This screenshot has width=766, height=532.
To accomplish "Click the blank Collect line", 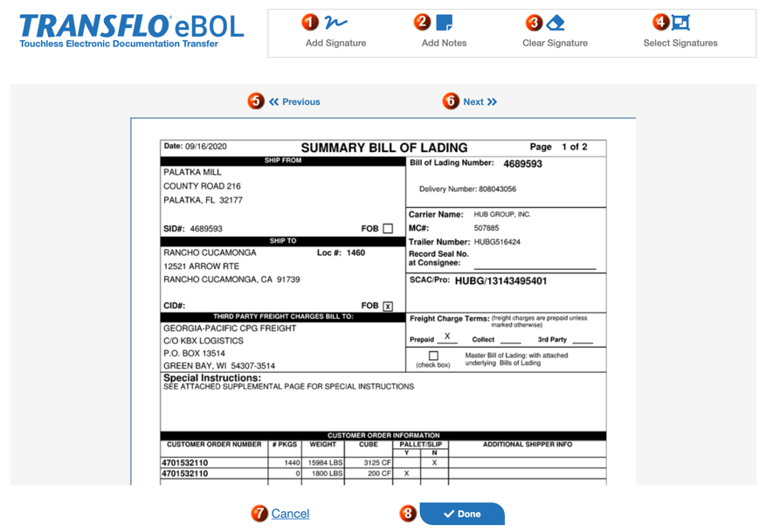I will 510,339.
